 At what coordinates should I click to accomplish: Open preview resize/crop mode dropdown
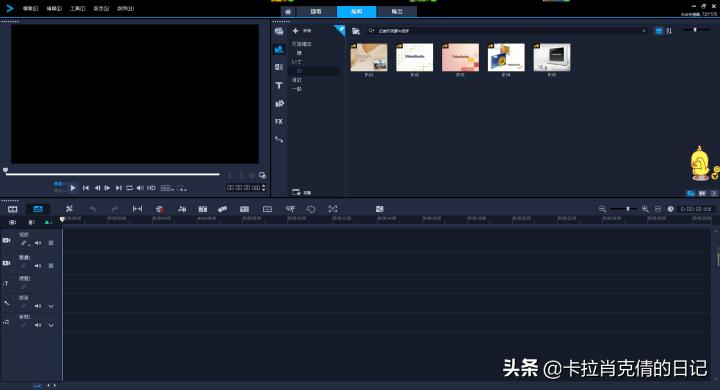pos(182,188)
